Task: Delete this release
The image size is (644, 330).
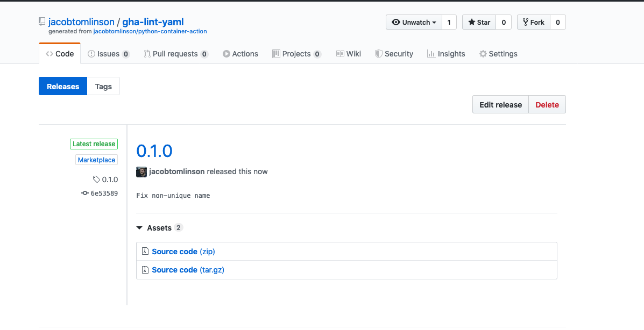Action: pyautogui.click(x=547, y=105)
